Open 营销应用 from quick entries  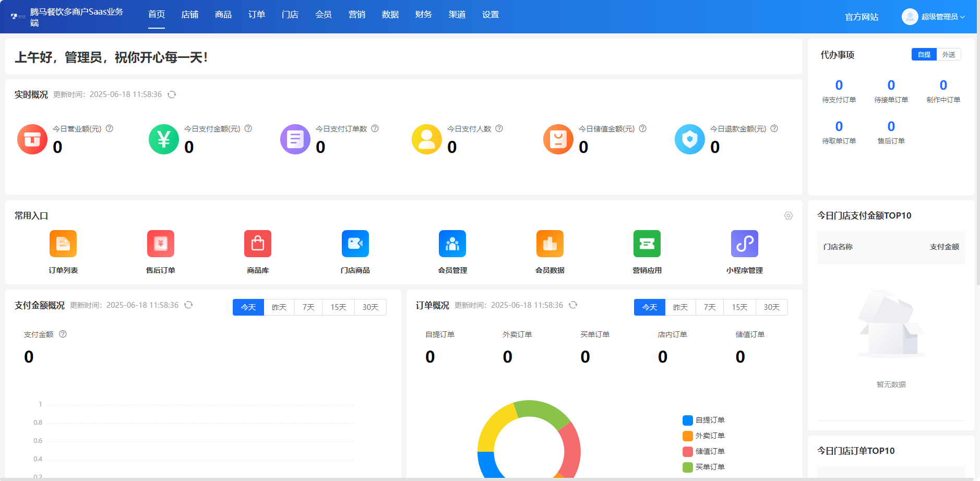click(x=647, y=244)
